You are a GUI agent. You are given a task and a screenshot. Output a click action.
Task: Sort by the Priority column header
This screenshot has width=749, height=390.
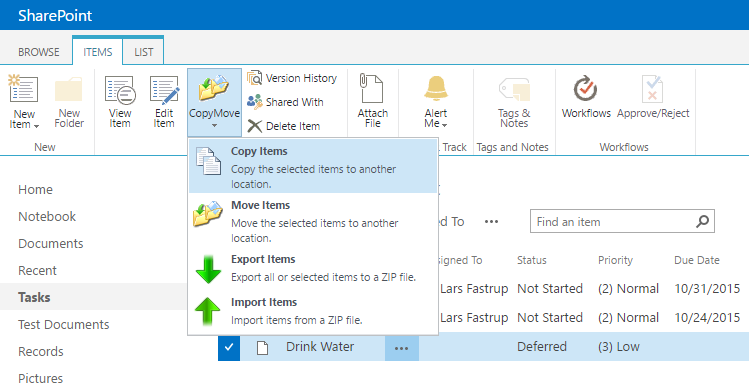615,260
